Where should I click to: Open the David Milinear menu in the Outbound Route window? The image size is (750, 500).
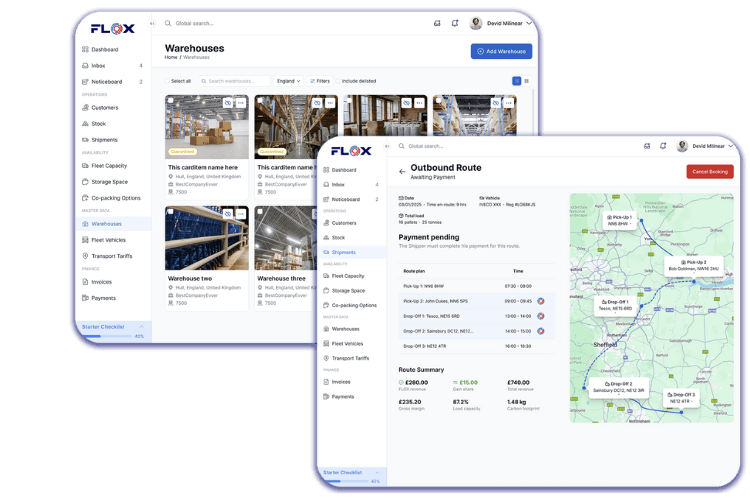[705, 146]
